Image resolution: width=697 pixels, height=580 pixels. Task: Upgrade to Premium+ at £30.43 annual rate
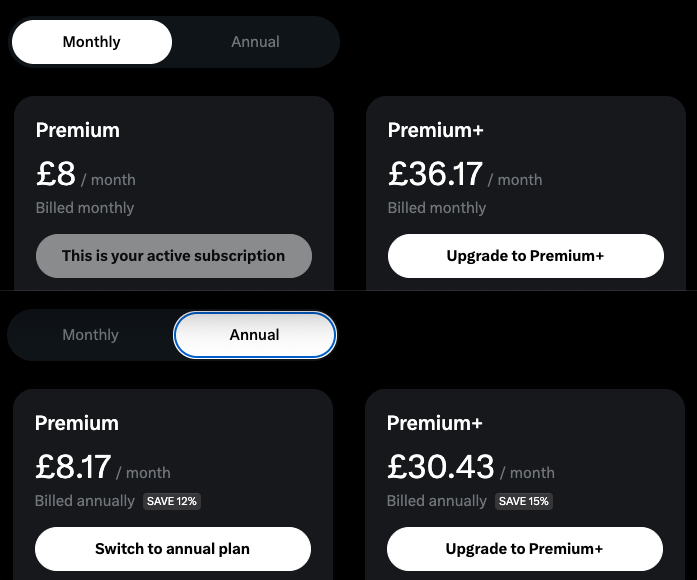(525, 549)
